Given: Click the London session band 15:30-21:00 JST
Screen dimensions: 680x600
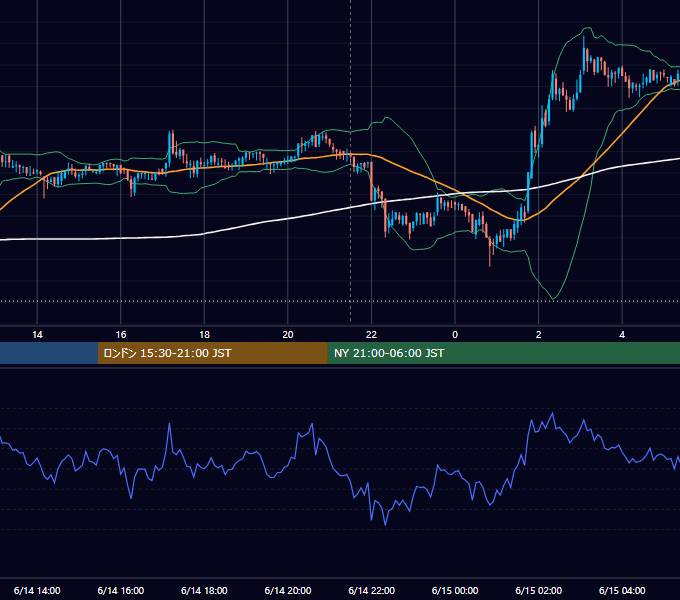Looking at the screenshot, I should tap(212, 353).
